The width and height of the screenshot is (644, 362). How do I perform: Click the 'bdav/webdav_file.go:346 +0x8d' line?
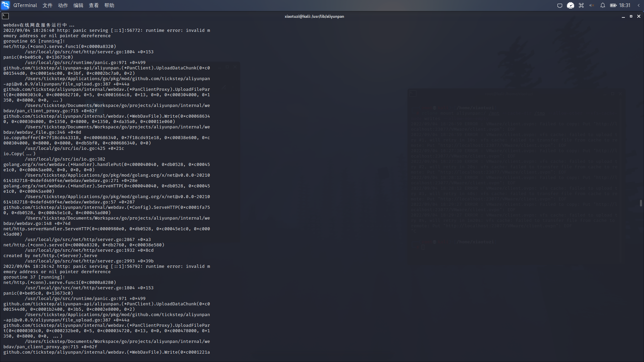42,132
